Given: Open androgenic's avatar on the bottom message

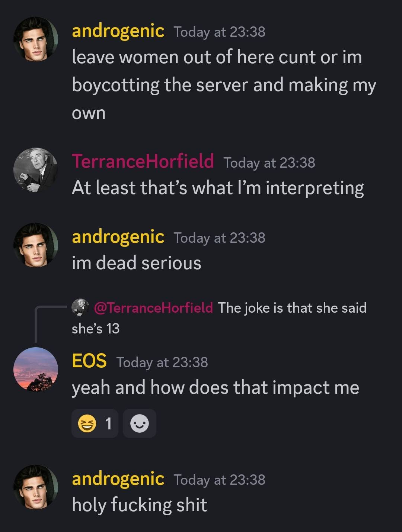Looking at the screenshot, I should coord(36,487).
